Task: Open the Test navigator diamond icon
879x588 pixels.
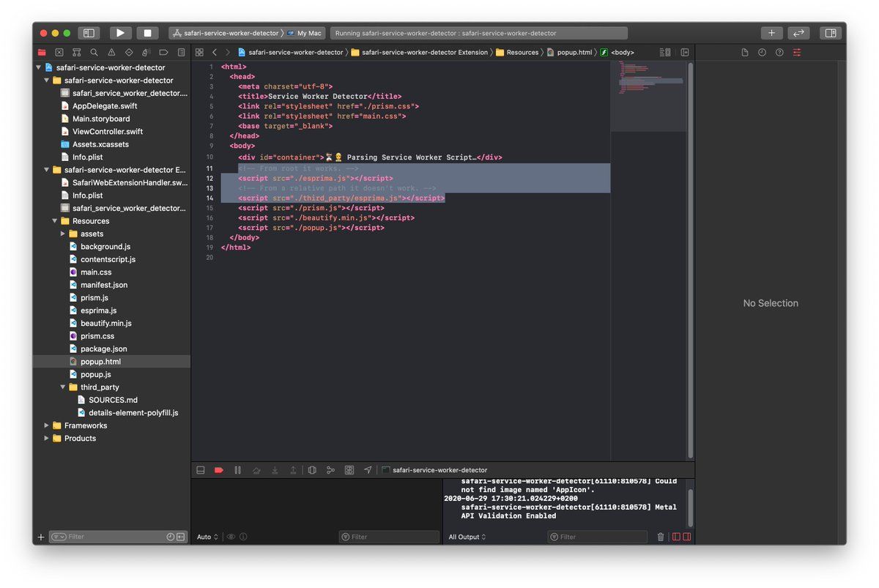Action: tap(129, 53)
